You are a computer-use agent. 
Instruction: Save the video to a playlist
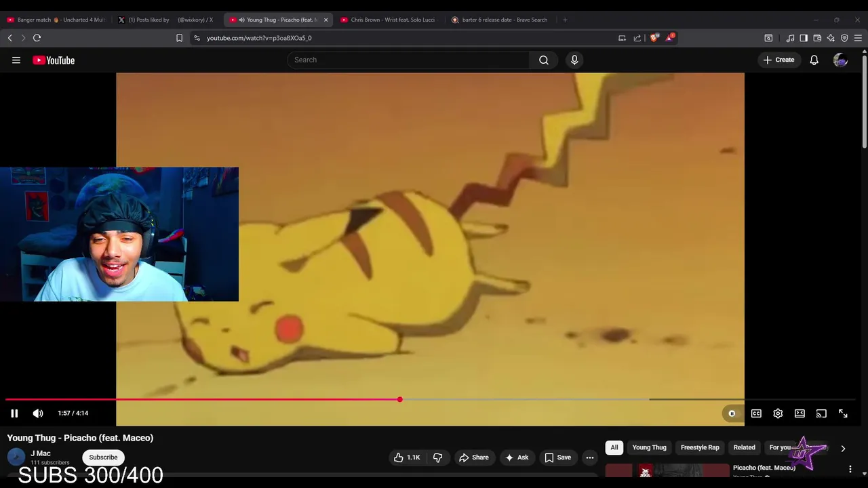557,457
